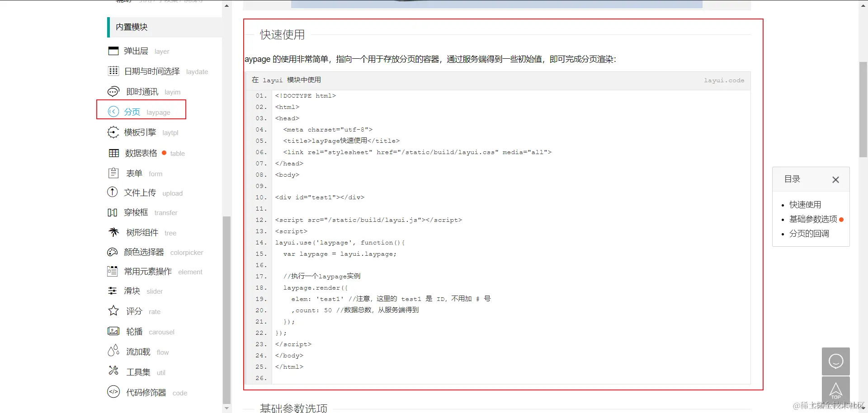Open the 快速使用 section link

point(805,204)
